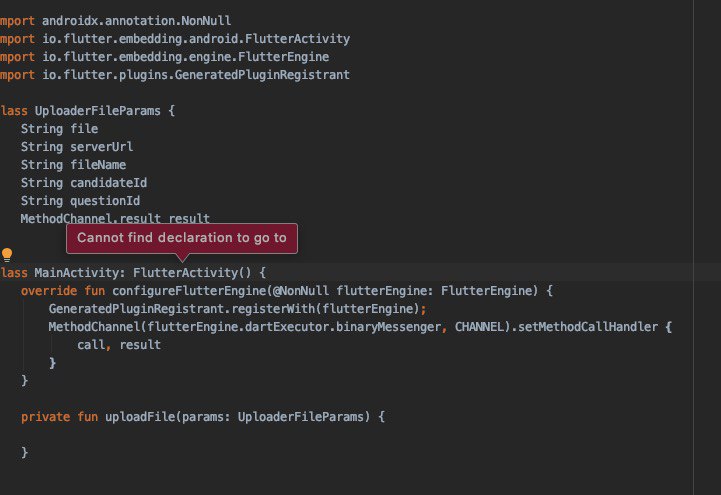Click the 'Cannot find declaration to go to' tooltip
Screen dimensions: 721x495
pyautogui.click(x=182, y=238)
